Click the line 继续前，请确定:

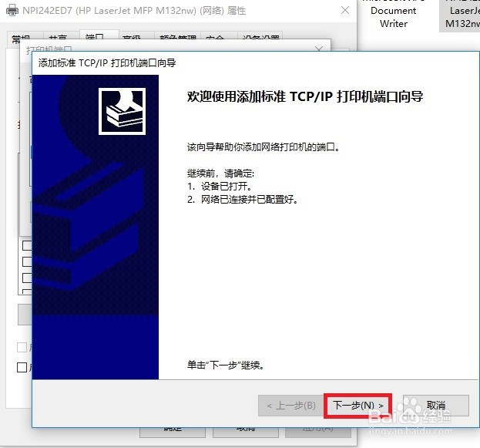pos(220,173)
